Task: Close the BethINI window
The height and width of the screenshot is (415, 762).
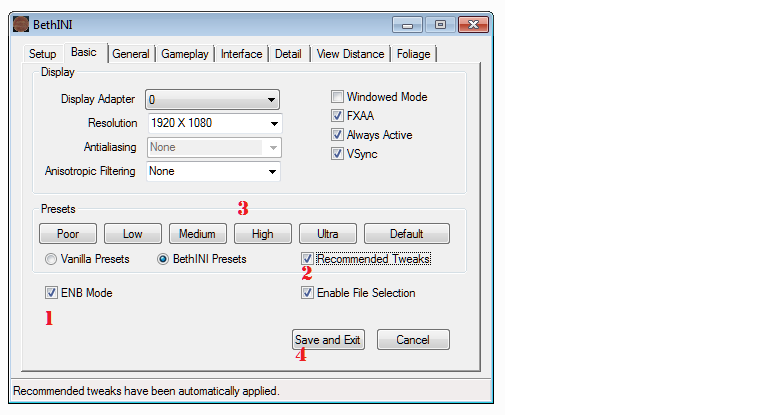Action: pyautogui.click(x=473, y=25)
